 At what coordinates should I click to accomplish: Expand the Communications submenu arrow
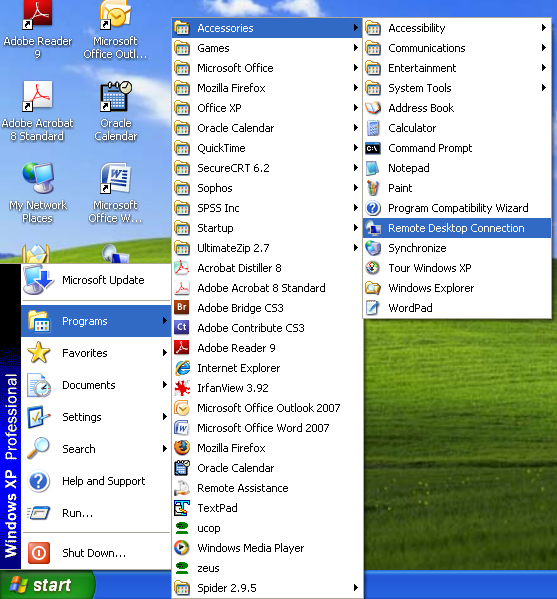pyautogui.click(x=543, y=48)
